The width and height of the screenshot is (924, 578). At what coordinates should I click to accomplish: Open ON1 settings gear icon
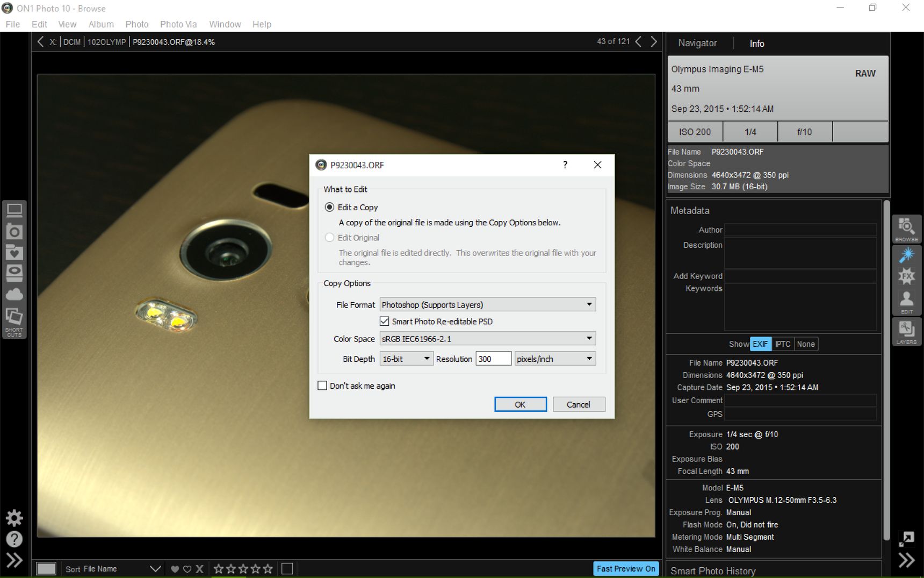pyautogui.click(x=14, y=518)
